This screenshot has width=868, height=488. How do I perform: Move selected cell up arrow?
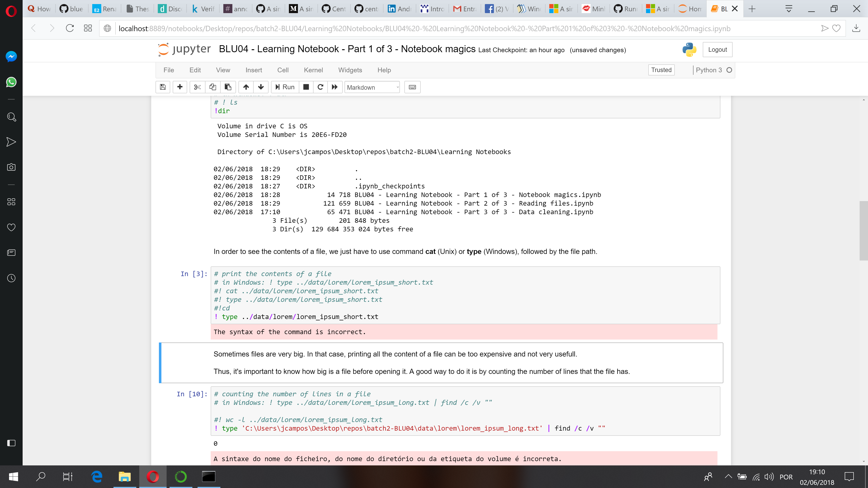[x=246, y=87]
